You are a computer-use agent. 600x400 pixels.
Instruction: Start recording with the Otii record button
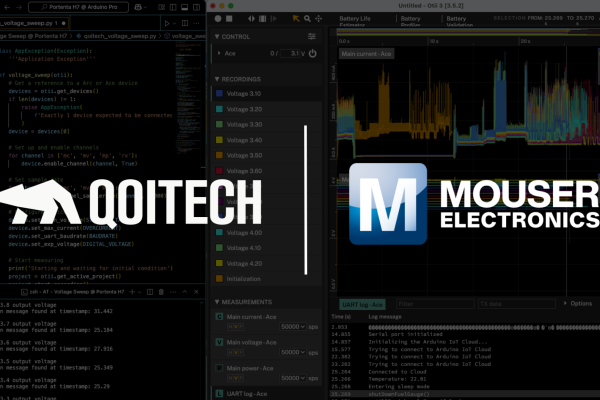(218, 18)
